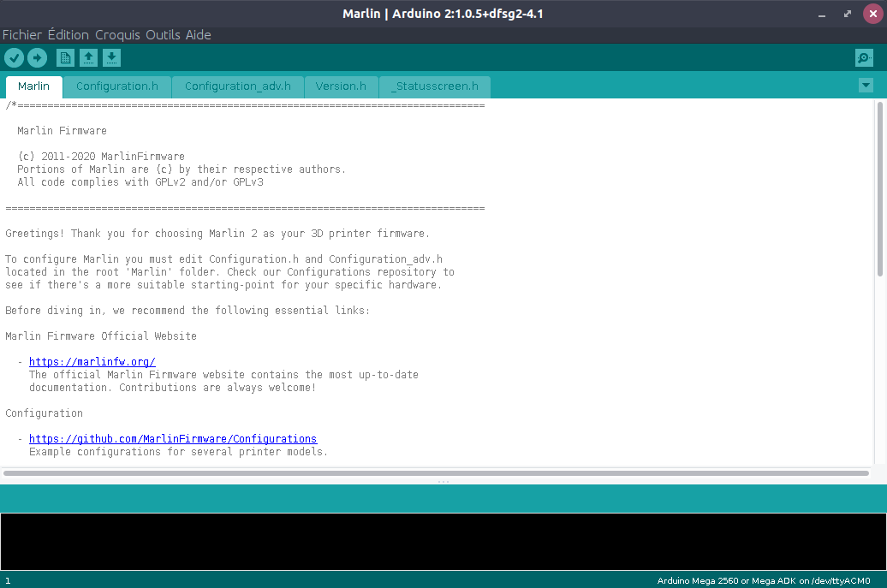887x588 pixels.
Task: Click the '(c) 2011-2020 MarlinFirmware' line
Action: click(101, 157)
